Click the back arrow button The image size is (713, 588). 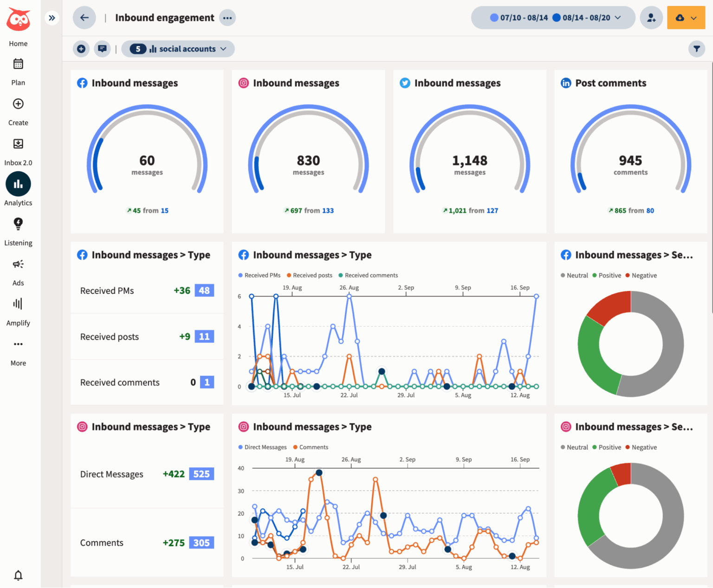click(84, 18)
